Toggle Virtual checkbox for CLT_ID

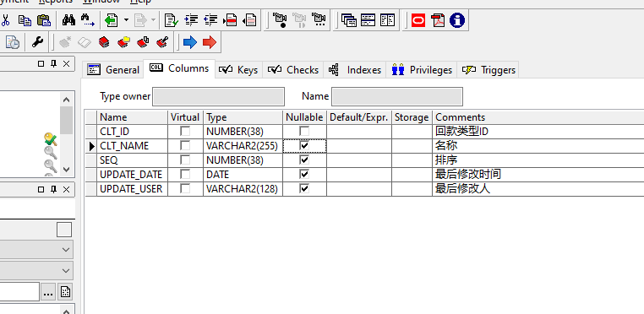(186, 132)
